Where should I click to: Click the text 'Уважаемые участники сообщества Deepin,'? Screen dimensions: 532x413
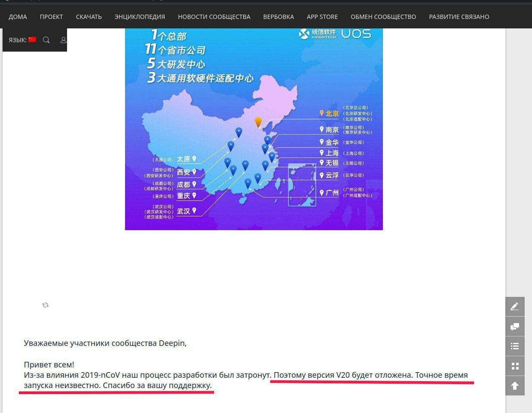(105, 343)
